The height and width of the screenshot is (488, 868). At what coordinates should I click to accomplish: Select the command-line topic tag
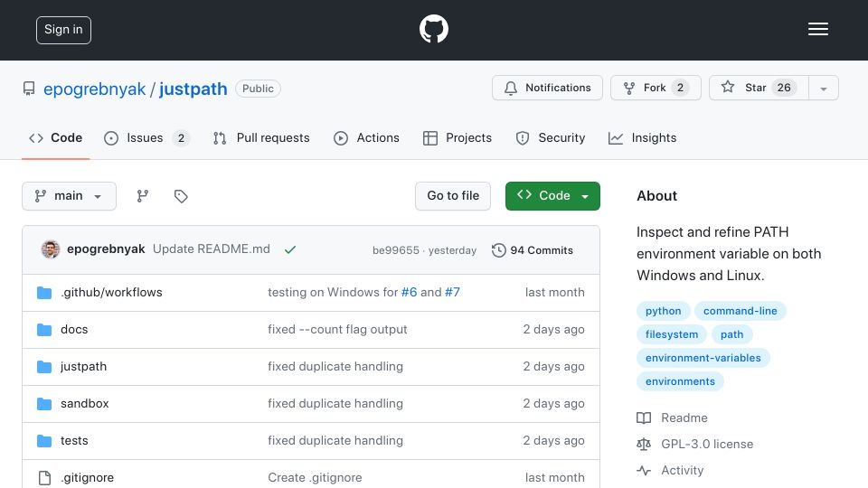[741, 311]
